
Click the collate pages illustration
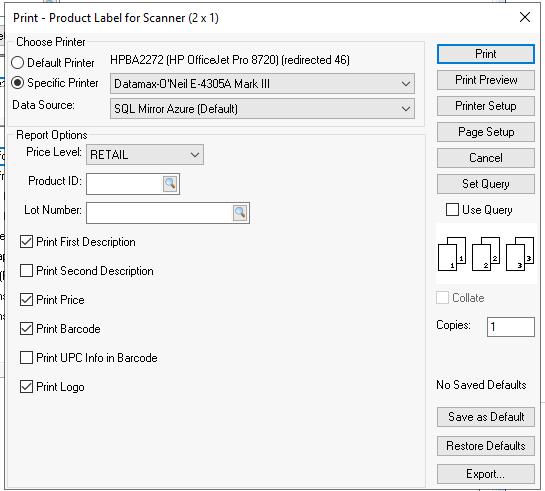[486, 254]
